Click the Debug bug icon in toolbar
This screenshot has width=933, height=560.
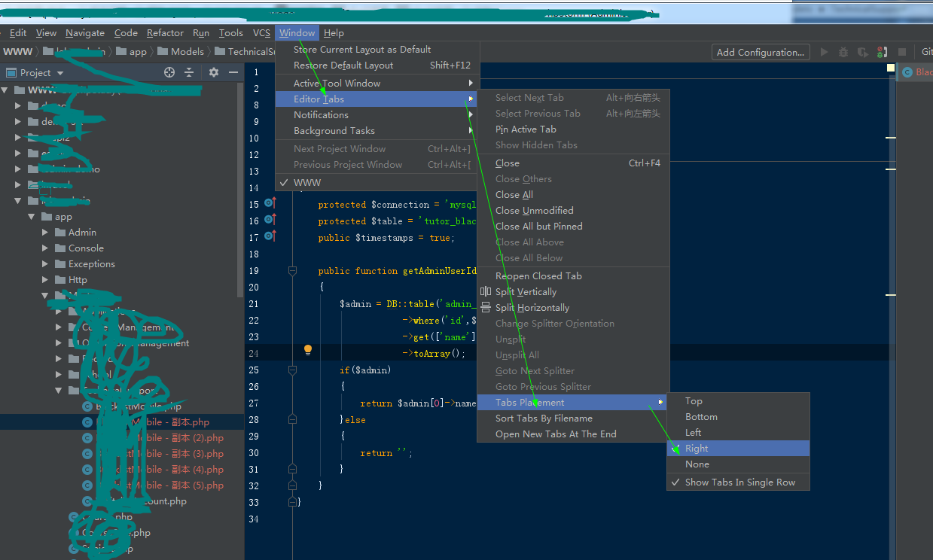pyautogui.click(x=843, y=52)
